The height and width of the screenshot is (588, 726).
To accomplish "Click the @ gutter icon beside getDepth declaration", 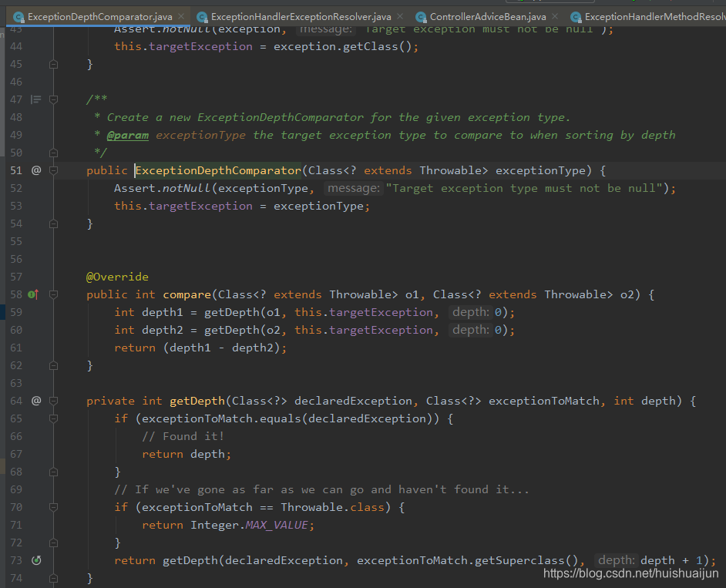I will [35, 401].
